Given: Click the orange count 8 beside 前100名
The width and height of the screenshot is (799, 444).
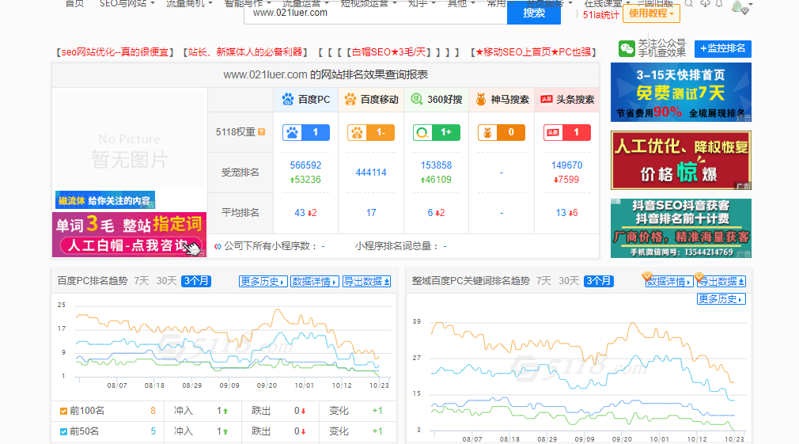Looking at the screenshot, I should click(x=153, y=411).
